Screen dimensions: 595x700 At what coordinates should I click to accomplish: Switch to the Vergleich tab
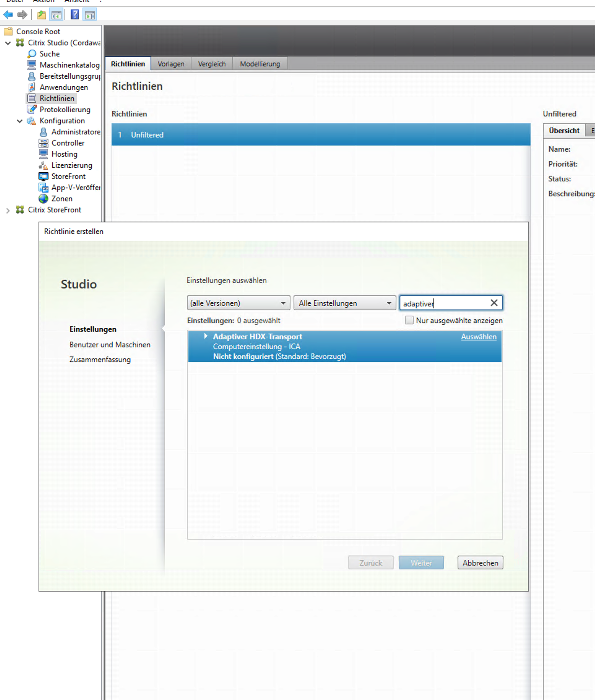pos(212,64)
